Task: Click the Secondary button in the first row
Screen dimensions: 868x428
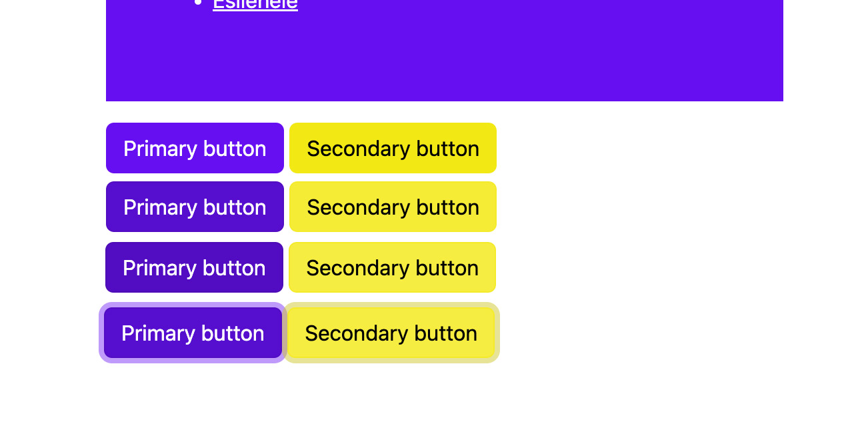Action: (393, 148)
